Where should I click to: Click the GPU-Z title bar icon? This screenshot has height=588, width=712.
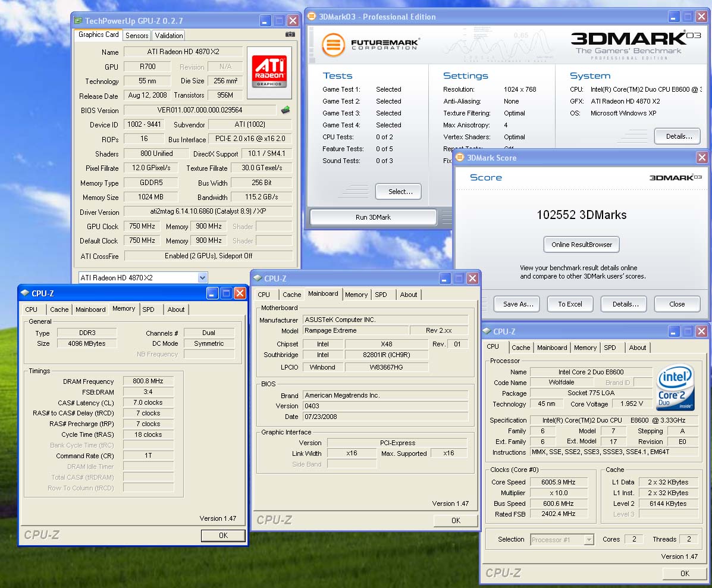click(x=79, y=20)
